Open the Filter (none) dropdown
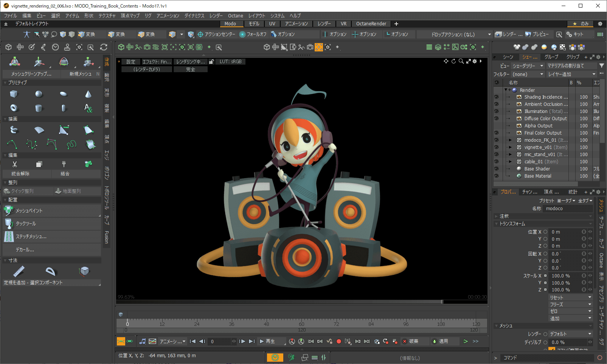Image resolution: width=607 pixels, height=364 pixels. [528, 74]
